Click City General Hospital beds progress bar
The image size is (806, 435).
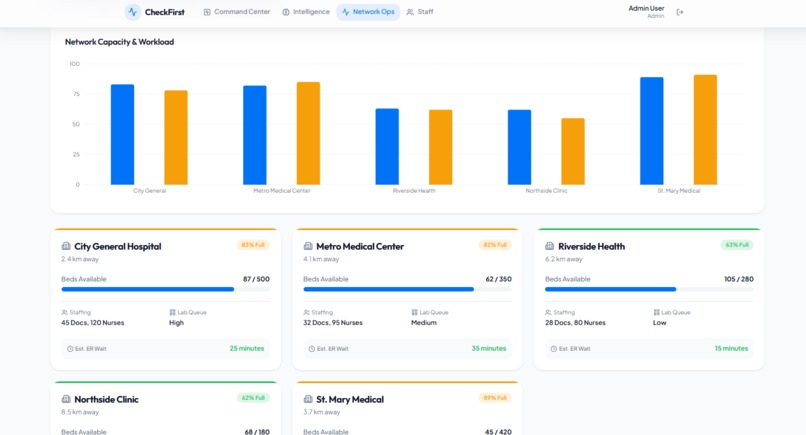[166, 289]
